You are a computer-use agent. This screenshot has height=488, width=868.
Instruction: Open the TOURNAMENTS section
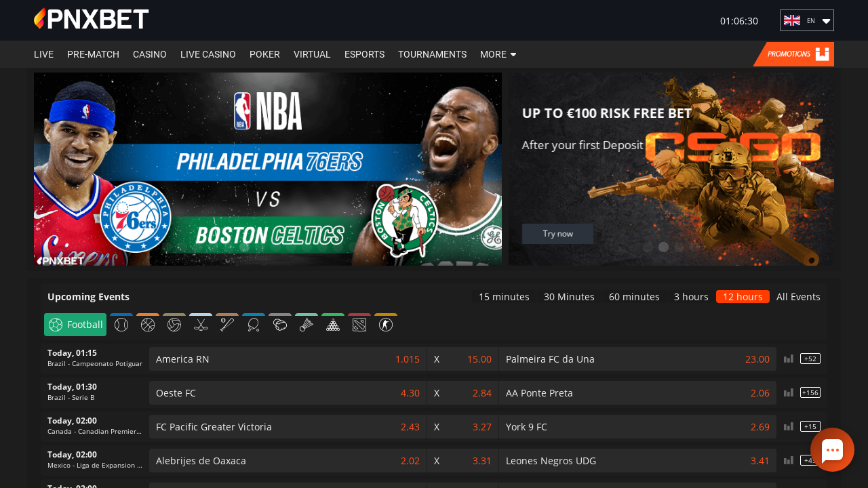432,54
